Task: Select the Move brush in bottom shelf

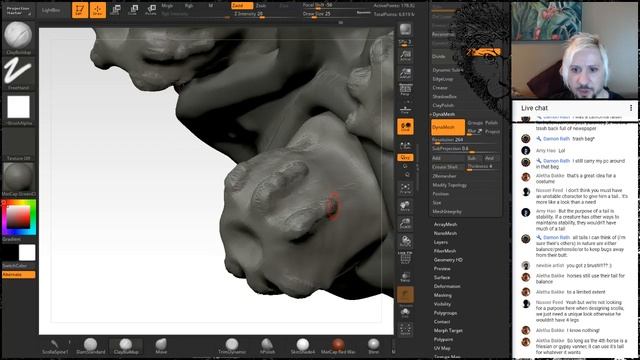Action: click(161, 346)
